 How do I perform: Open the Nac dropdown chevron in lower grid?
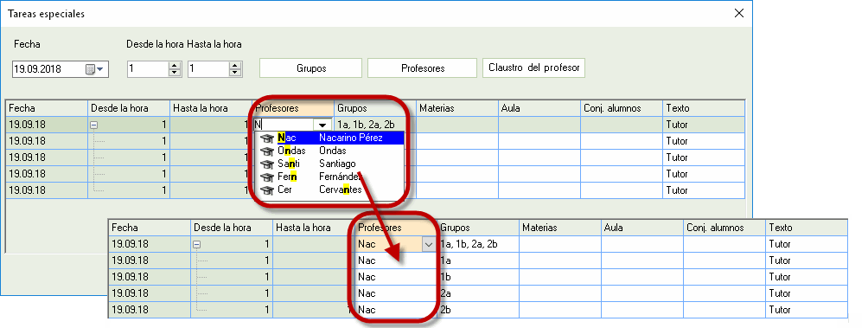pyautogui.click(x=429, y=244)
